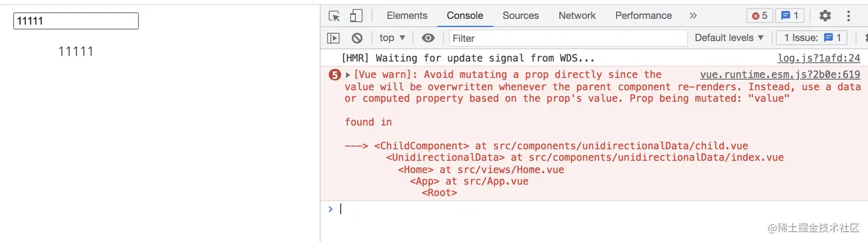The image size is (868, 242).
Task: Click the blue messages counter badge
Action: click(x=790, y=16)
